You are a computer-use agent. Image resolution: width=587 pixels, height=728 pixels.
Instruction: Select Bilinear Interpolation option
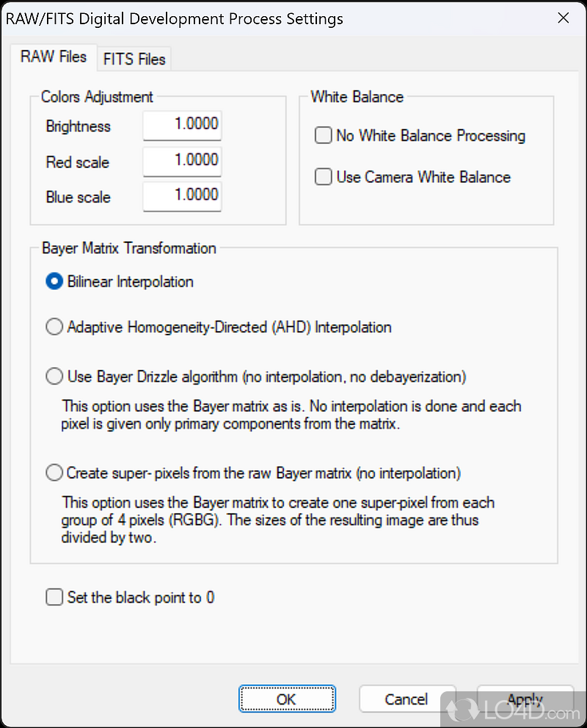click(x=55, y=282)
